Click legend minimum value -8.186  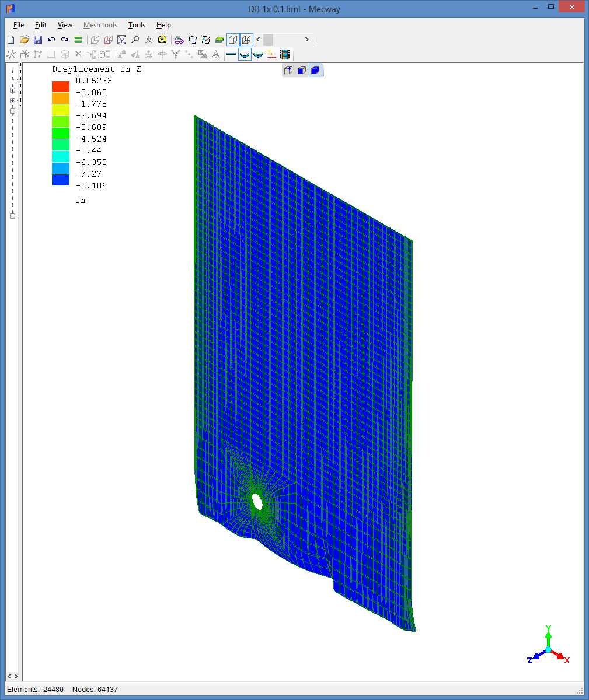point(92,185)
